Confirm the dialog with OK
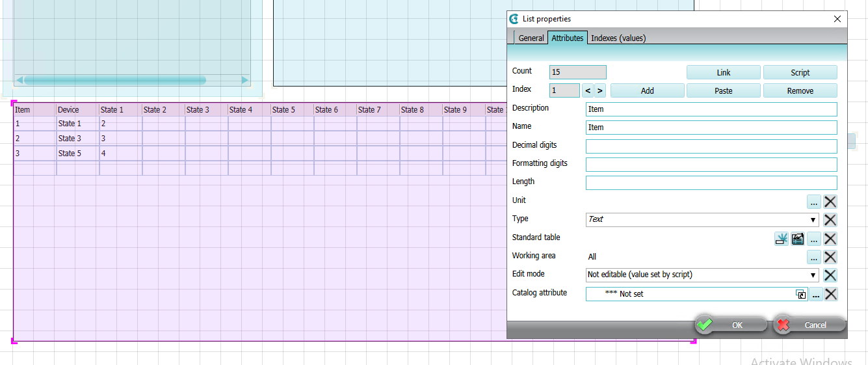The image size is (868, 365). (x=731, y=325)
